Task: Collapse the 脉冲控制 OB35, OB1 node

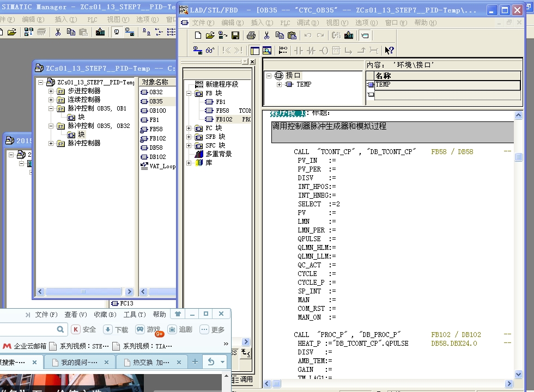Action: click(51, 108)
